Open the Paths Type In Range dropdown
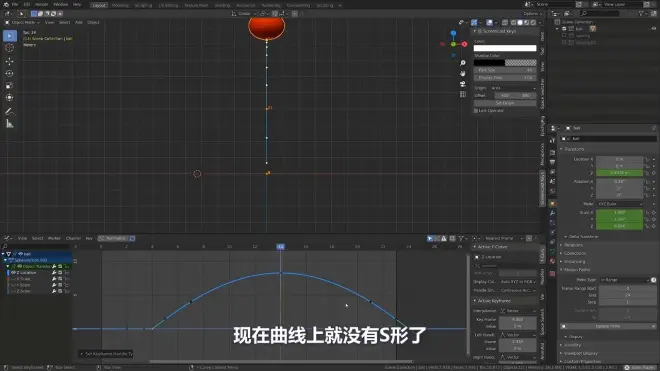The height and width of the screenshot is (371, 660). [x=625, y=280]
